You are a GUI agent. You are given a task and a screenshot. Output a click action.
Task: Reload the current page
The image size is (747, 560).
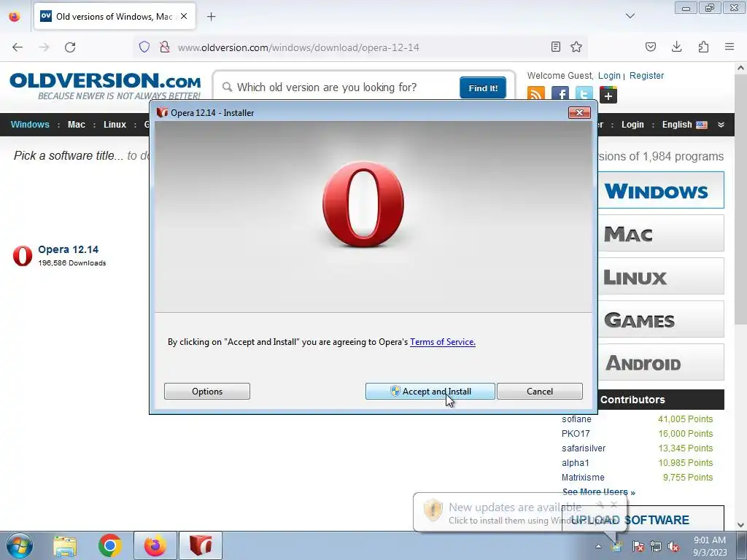tap(70, 47)
